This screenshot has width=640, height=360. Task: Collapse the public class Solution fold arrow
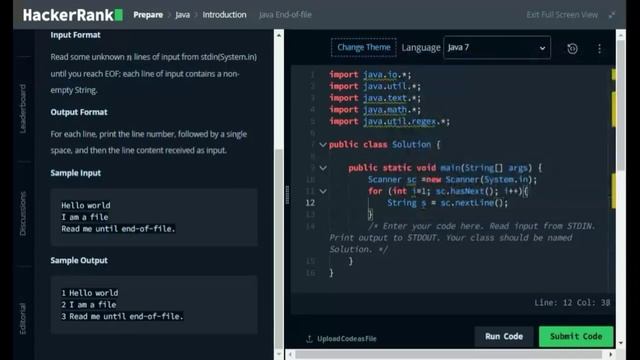pyautogui.click(x=322, y=144)
